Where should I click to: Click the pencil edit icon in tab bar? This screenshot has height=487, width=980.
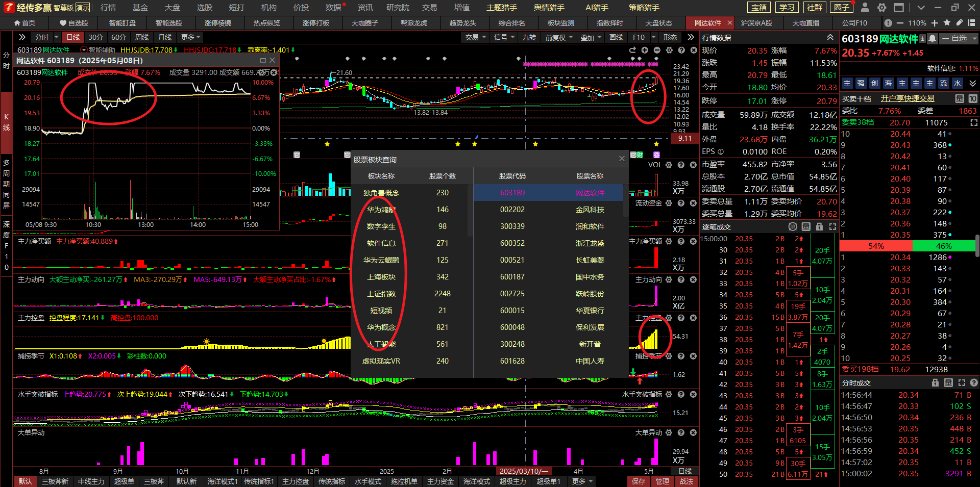pos(959,23)
